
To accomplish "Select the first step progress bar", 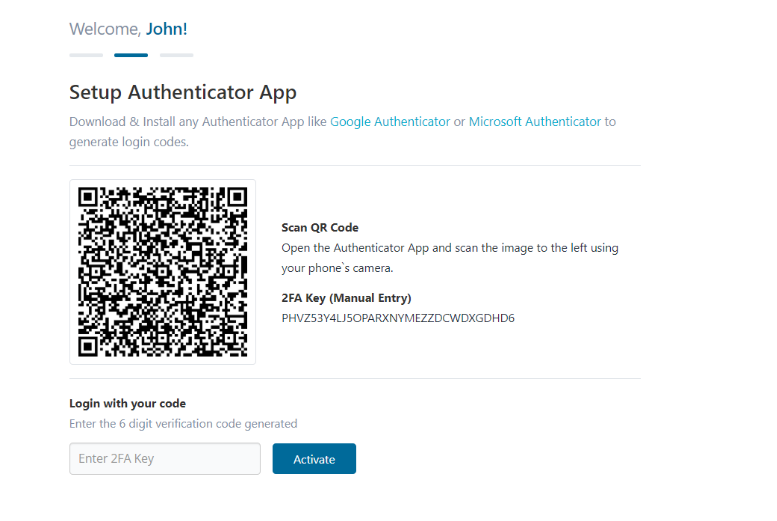I will point(86,55).
